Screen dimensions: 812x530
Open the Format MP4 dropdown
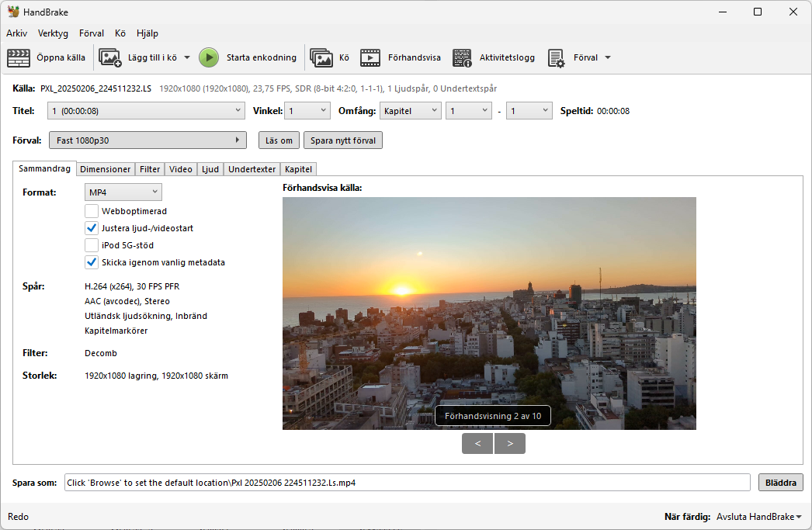pyautogui.click(x=123, y=192)
